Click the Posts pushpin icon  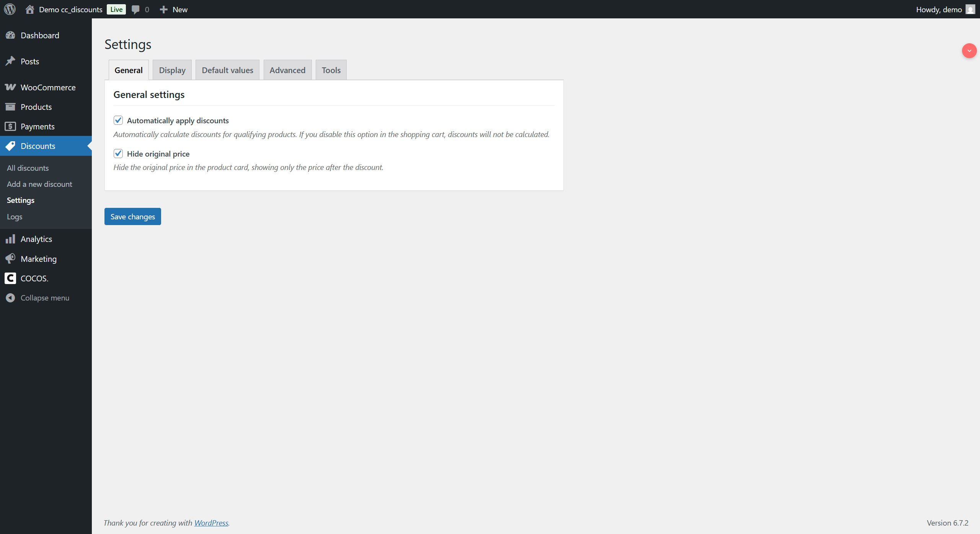pyautogui.click(x=10, y=61)
